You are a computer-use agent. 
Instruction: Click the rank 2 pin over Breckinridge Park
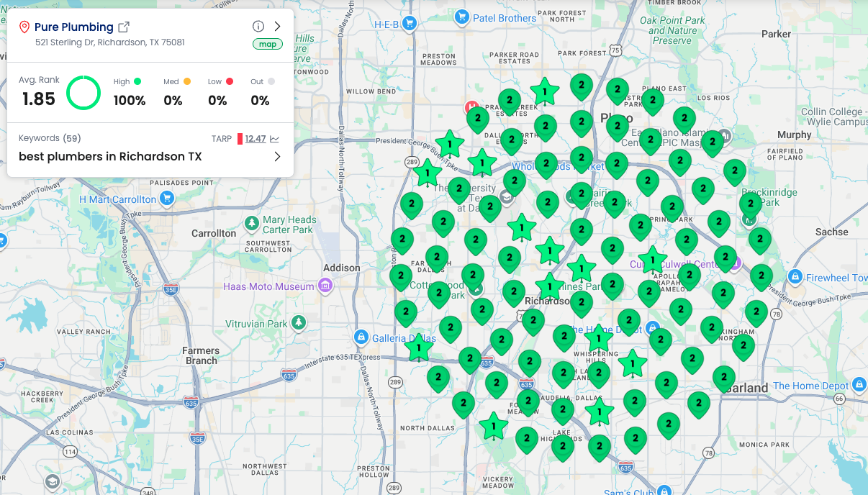coord(750,205)
